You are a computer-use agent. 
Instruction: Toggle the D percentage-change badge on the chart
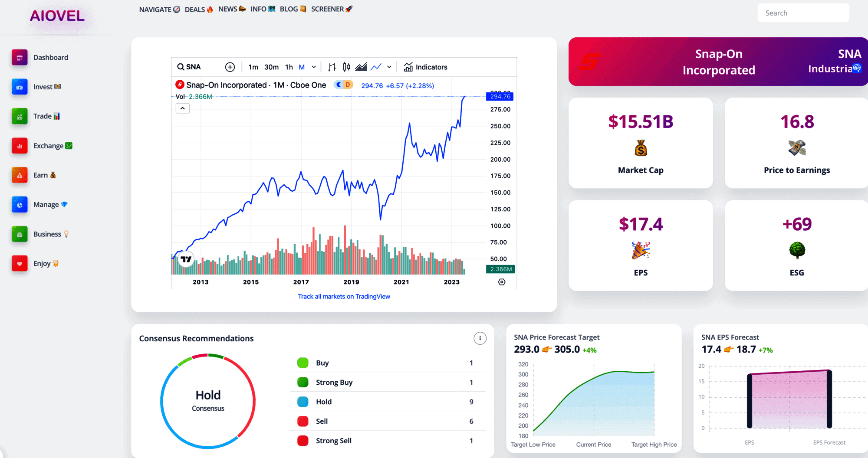[349, 85]
